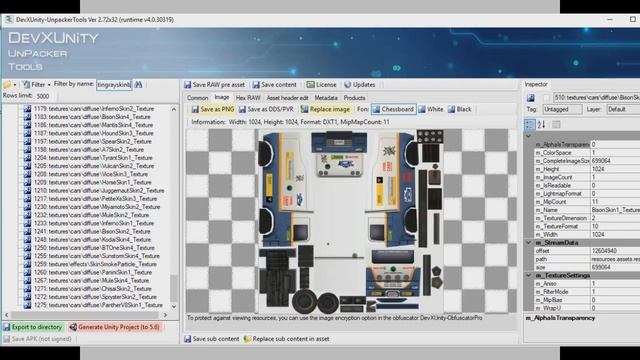Click Save content in top toolbar
This screenshot has width=640, height=360.
point(274,85)
